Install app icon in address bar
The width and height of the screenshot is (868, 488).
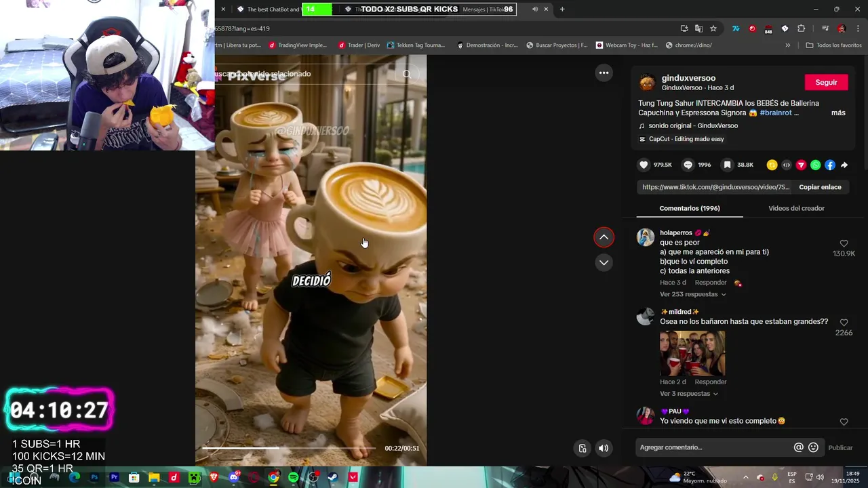684,28
